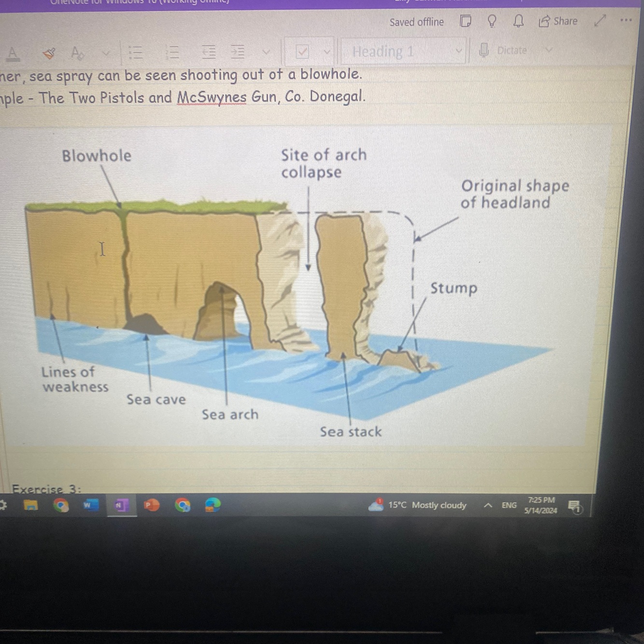644x644 pixels.
Task: Show hidden system tray icons
Action: (x=488, y=505)
